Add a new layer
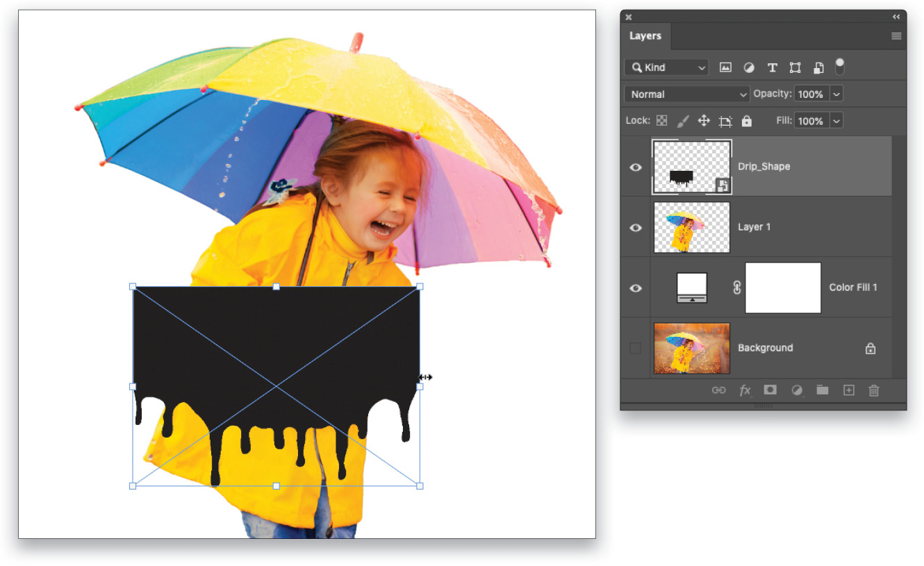The height and width of the screenshot is (566, 924). point(848,390)
